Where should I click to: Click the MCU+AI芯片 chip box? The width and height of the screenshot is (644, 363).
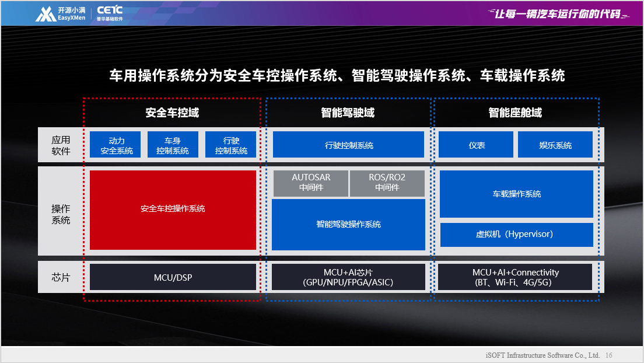(348, 277)
